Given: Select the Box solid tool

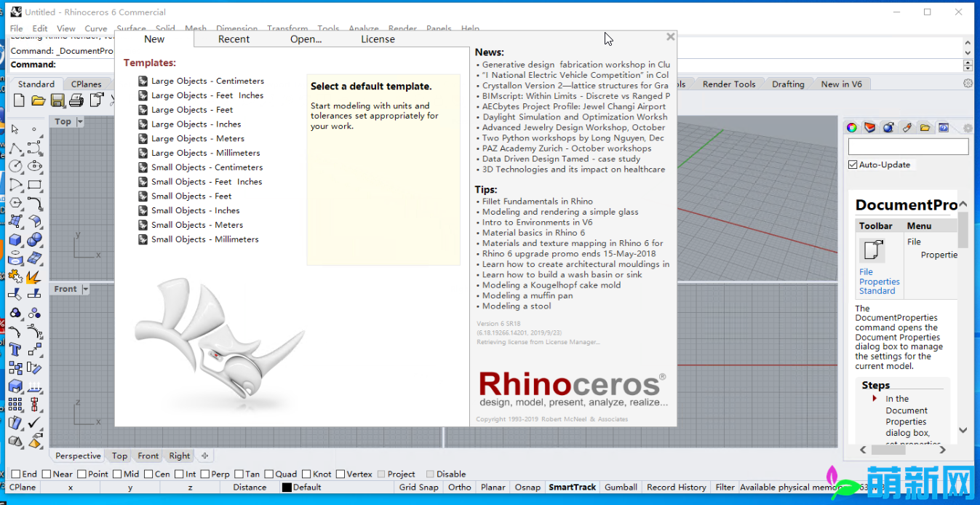Looking at the screenshot, I should (15, 240).
